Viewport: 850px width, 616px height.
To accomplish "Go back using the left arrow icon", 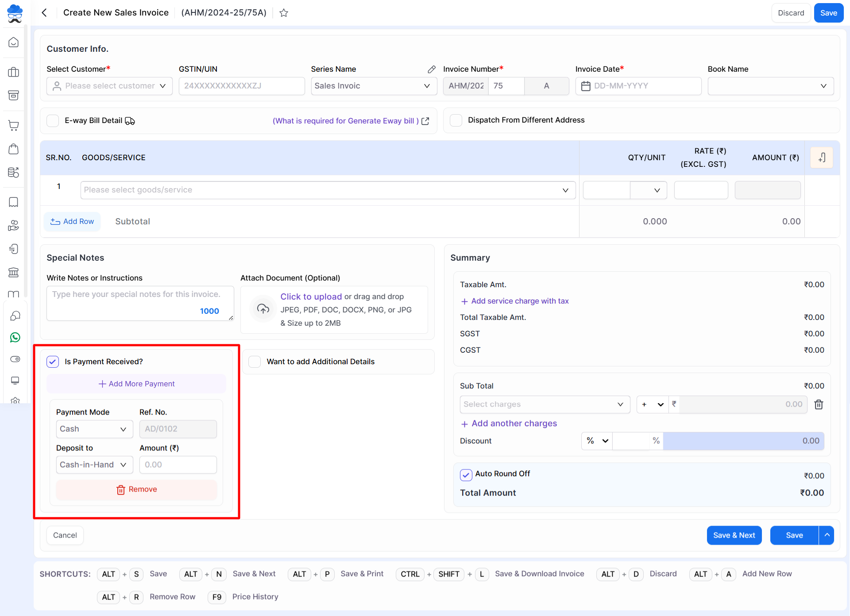I will (x=44, y=13).
